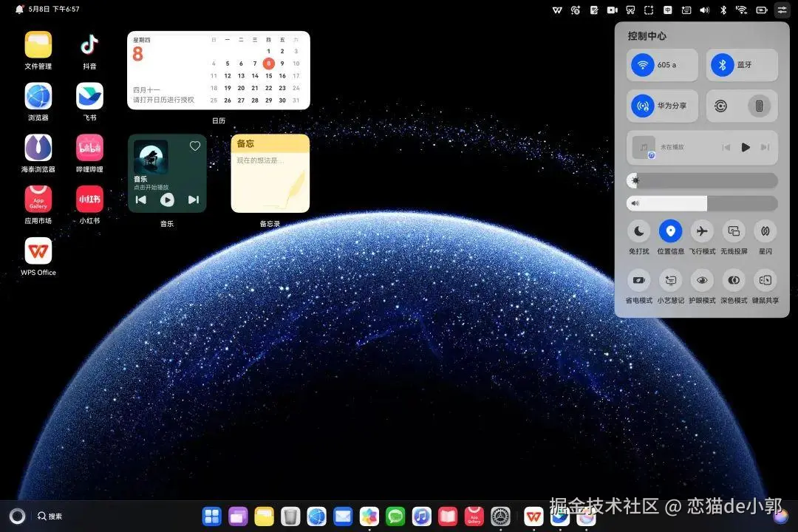
Task: Enable 免打扰 do-not-disturb
Action: pos(638,231)
